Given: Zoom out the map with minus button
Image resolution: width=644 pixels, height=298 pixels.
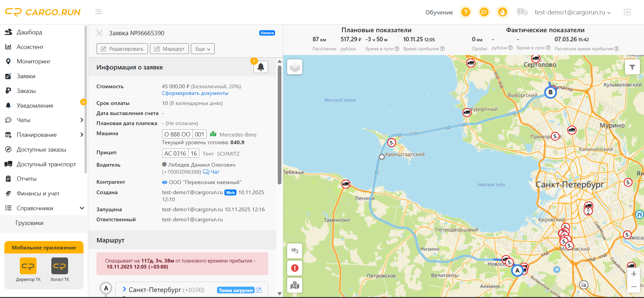Looking at the screenshot, I should [634, 287].
